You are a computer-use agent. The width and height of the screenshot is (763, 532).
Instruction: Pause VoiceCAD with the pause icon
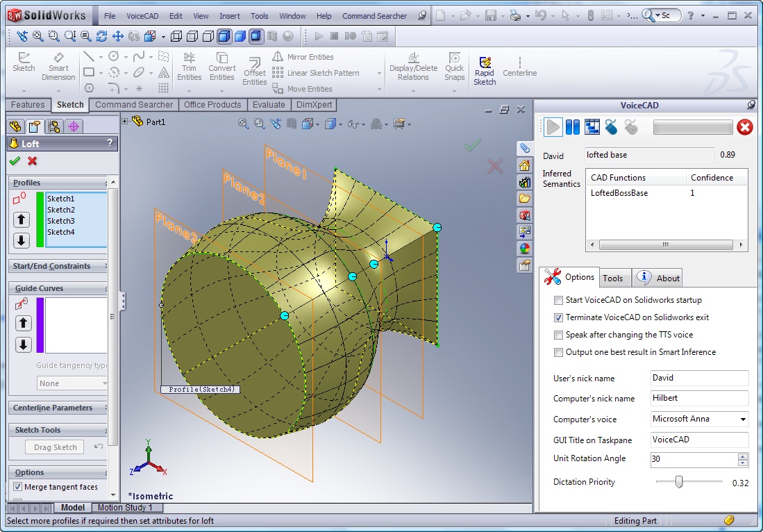(x=572, y=127)
